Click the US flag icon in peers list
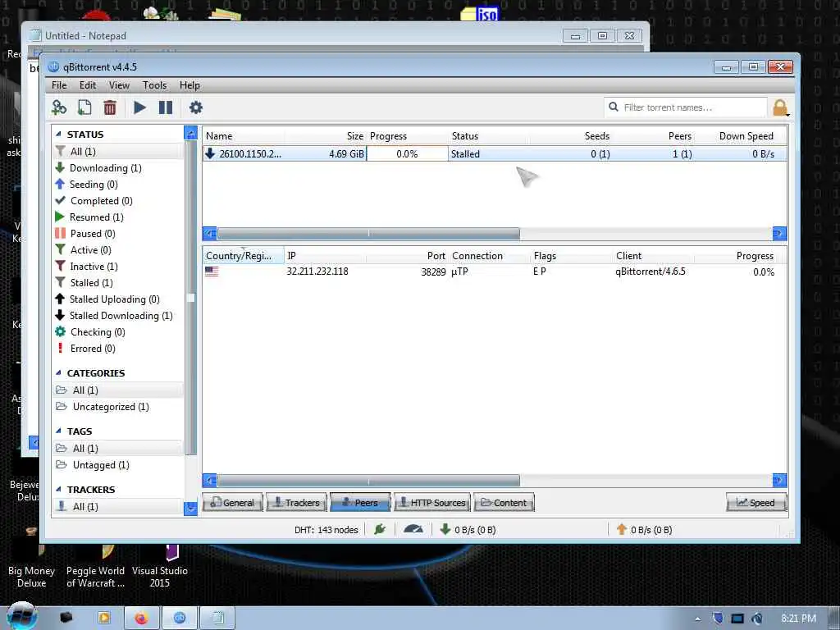The width and height of the screenshot is (840, 630). coord(212,272)
